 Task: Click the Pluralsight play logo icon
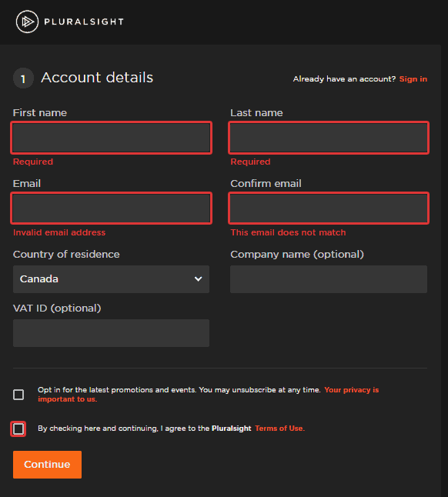tap(27, 22)
